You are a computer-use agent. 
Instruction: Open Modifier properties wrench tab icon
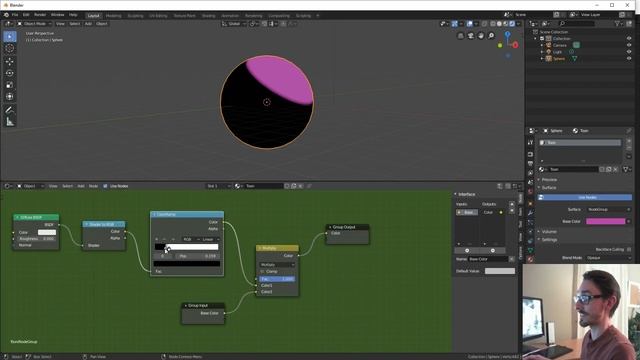[x=530, y=213]
